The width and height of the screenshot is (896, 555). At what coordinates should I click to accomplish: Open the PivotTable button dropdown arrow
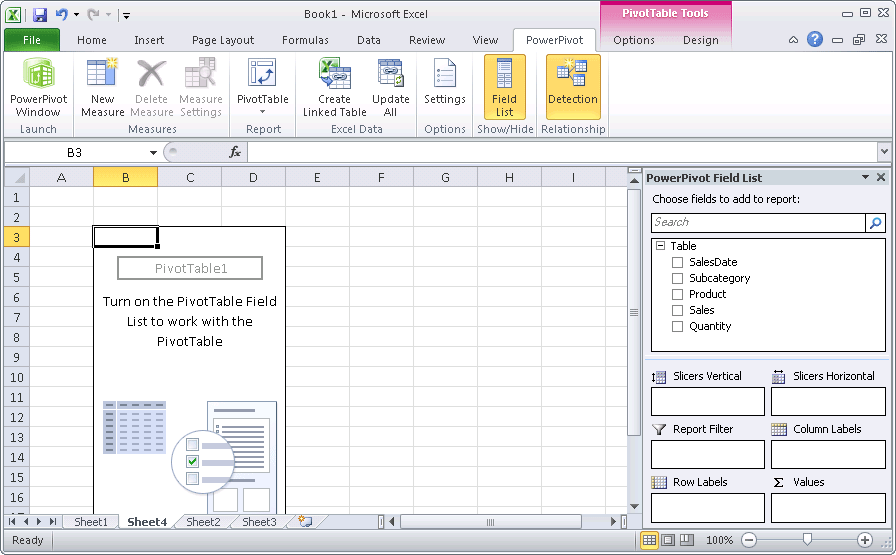262,112
